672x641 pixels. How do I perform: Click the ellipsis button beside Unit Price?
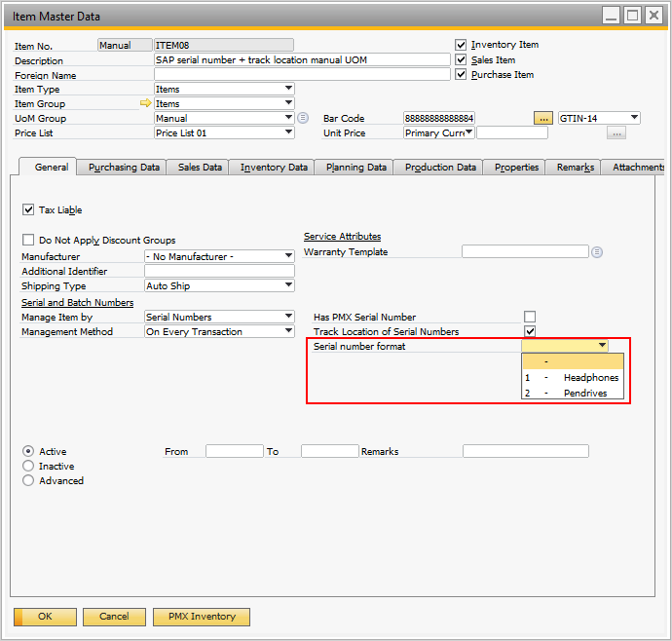coord(616,133)
